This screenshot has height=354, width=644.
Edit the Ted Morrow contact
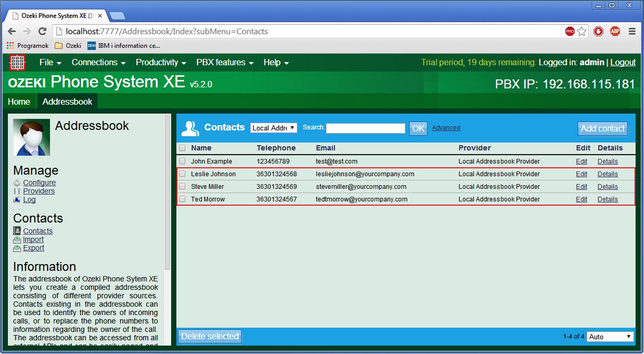click(582, 199)
